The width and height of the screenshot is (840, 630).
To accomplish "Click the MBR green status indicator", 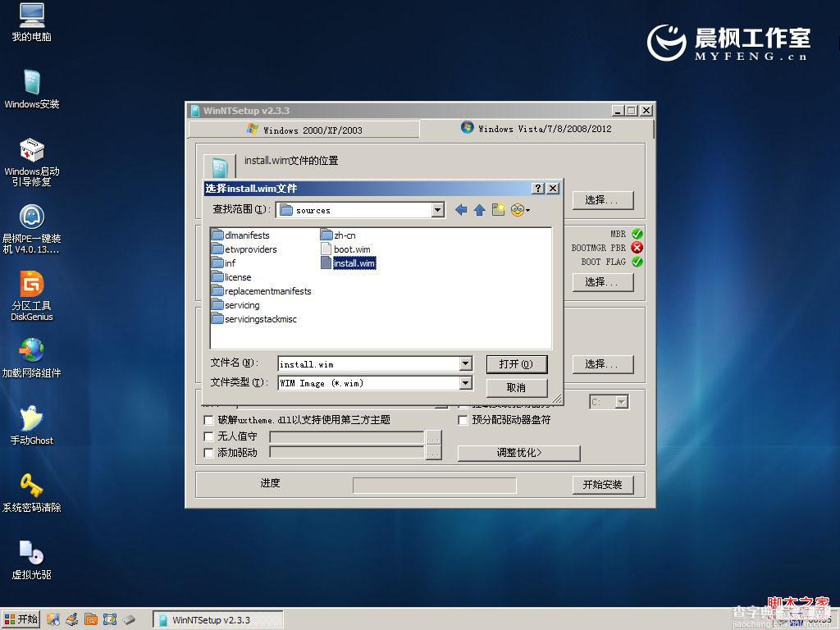I will point(637,234).
